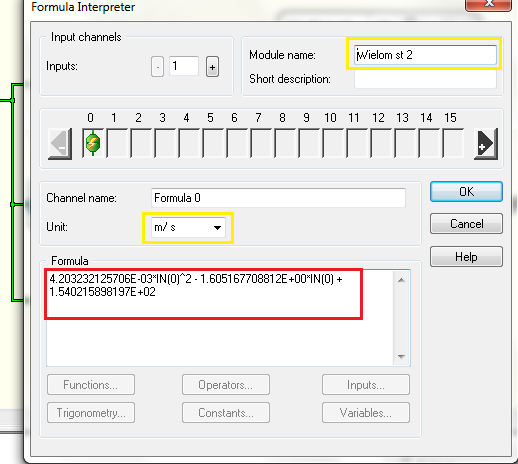Select channel slot 4
This screenshot has width=518, height=464.
189,143
